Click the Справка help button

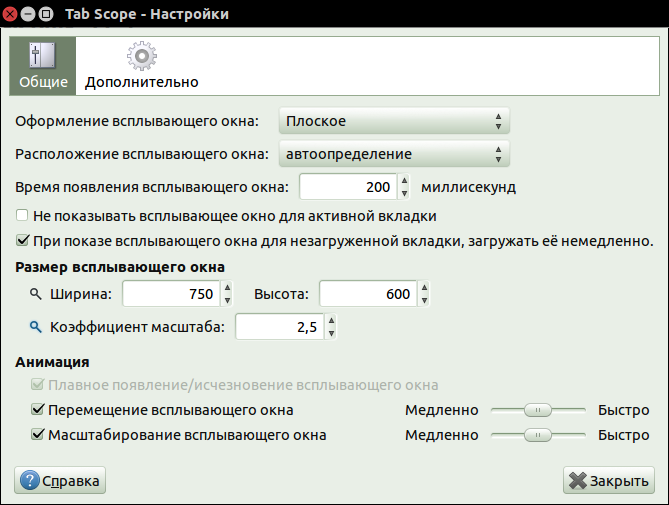click(x=60, y=480)
